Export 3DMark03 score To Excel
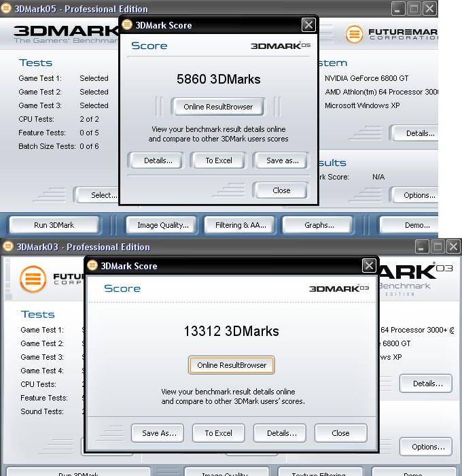 coord(218,433)
